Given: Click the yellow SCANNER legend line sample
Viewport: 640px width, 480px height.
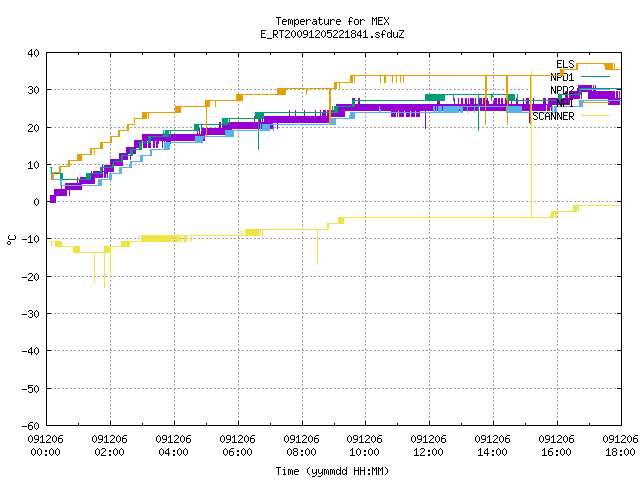Looking at the screenshot, I should pos(595,116).
